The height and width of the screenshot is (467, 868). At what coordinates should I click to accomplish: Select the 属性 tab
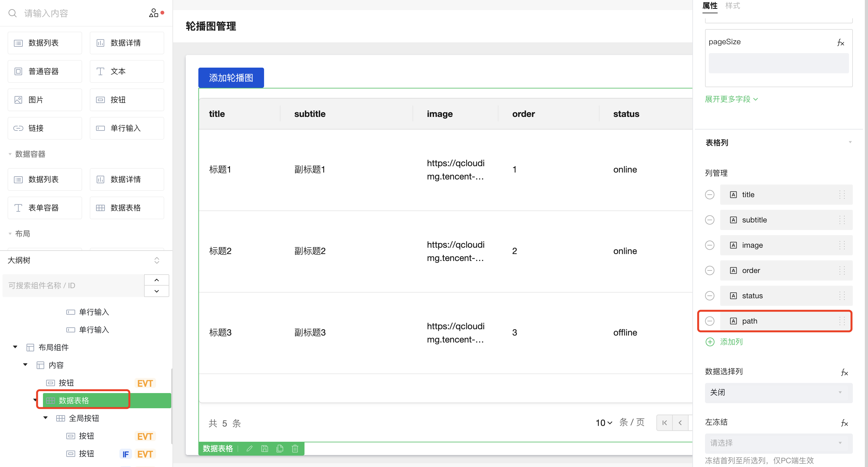(x=710, y=6)
